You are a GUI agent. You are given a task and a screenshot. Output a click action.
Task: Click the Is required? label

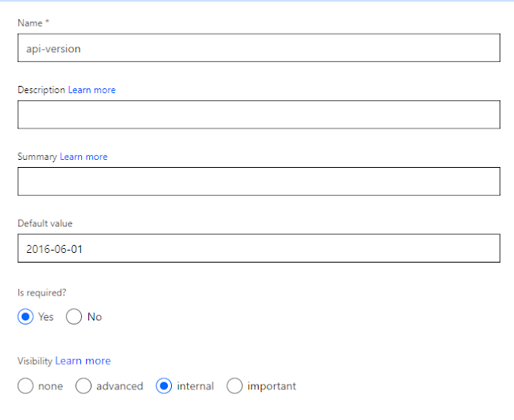[x=42, y=292]
